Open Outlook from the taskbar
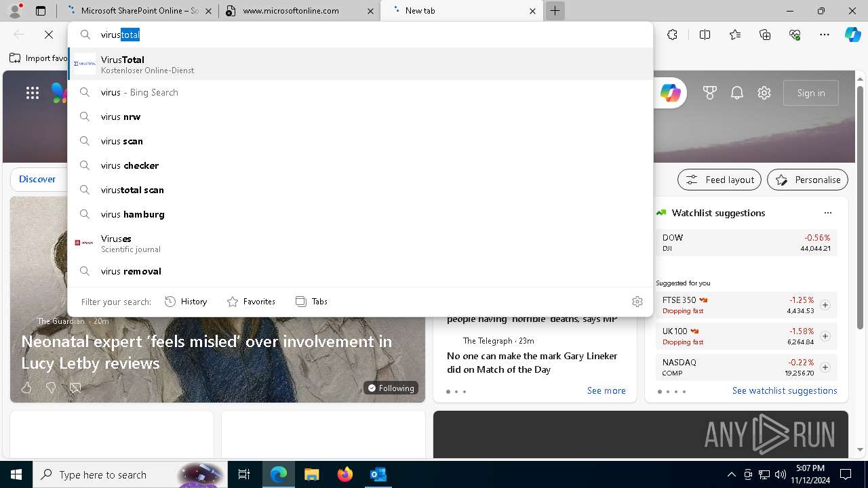 click(378, 474)
